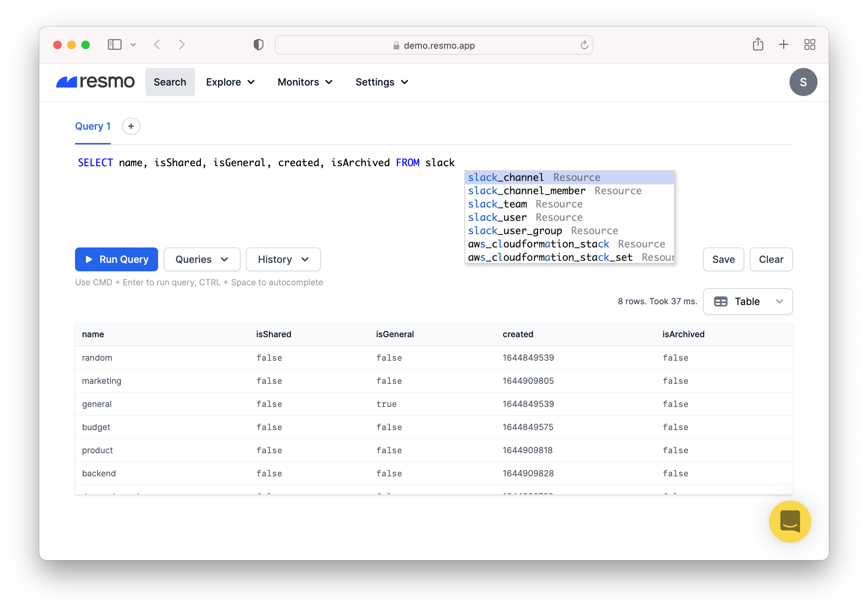The width and height of the screenshot is (868, 612).
Task: Open the S user avatar
Action: [x=803, y=82]
